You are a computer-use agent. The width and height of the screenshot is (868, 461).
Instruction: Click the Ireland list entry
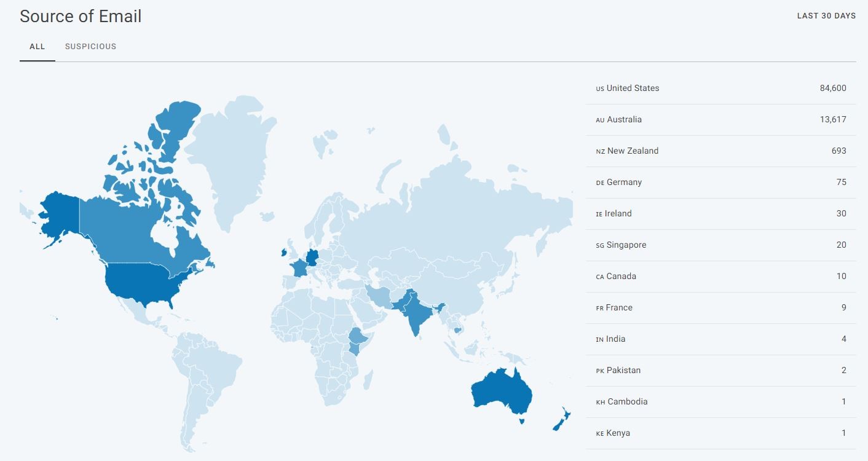720,214
